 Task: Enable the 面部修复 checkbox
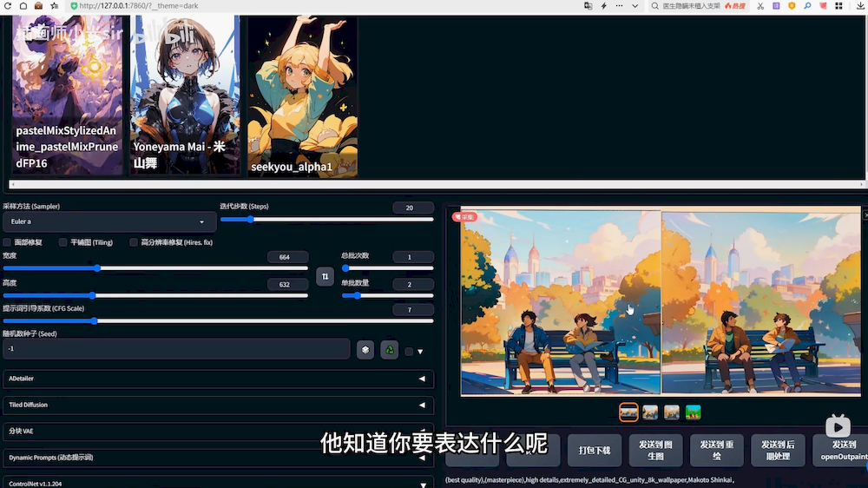(x=7, y=242)
